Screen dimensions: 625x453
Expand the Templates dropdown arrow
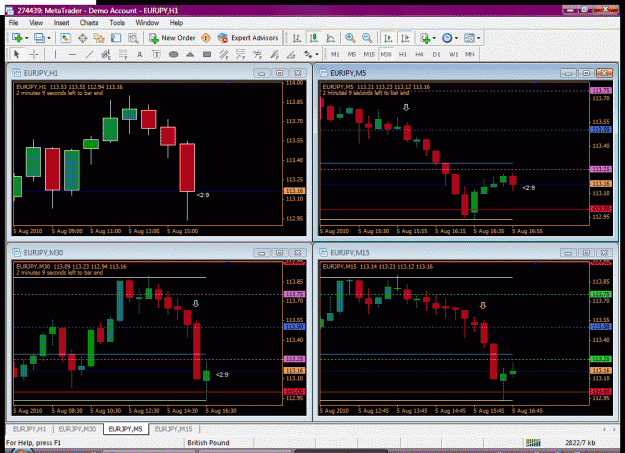[479, 38]
